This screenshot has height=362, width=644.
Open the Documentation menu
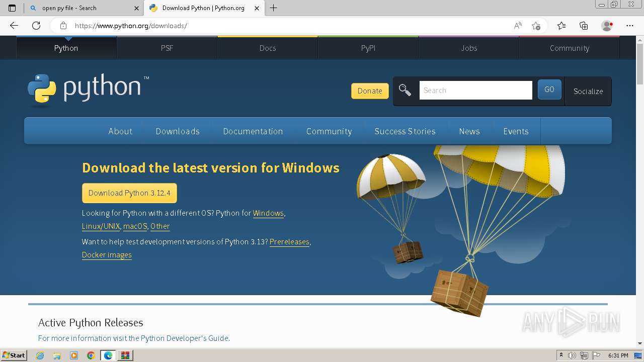point(253,131)
